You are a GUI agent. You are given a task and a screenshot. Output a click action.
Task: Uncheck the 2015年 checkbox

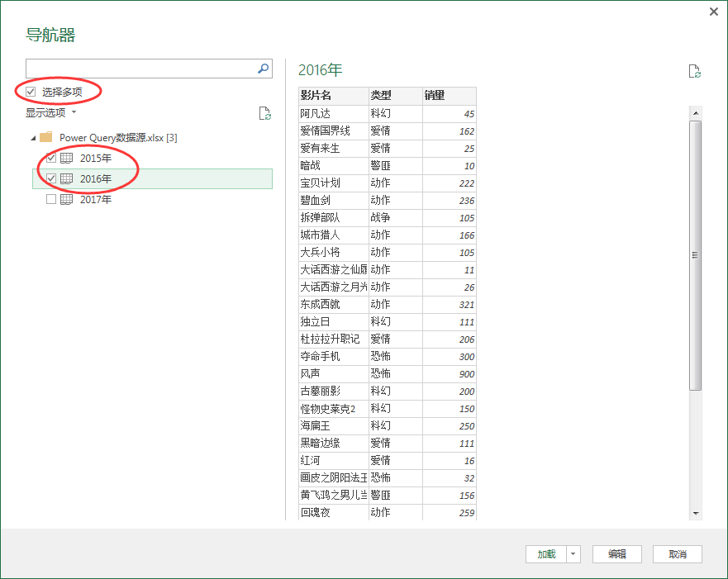[50, 157]
